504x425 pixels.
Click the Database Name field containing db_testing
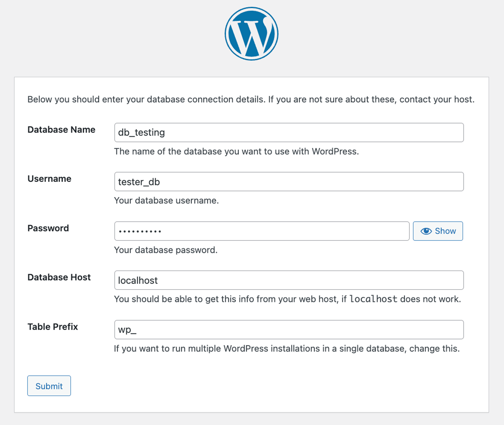point(289,132)
